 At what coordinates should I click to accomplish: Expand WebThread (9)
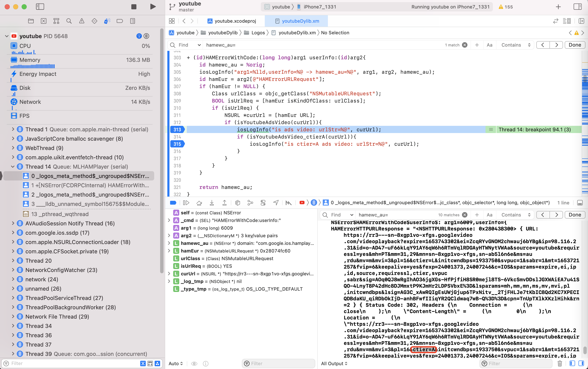pos(13,148)
